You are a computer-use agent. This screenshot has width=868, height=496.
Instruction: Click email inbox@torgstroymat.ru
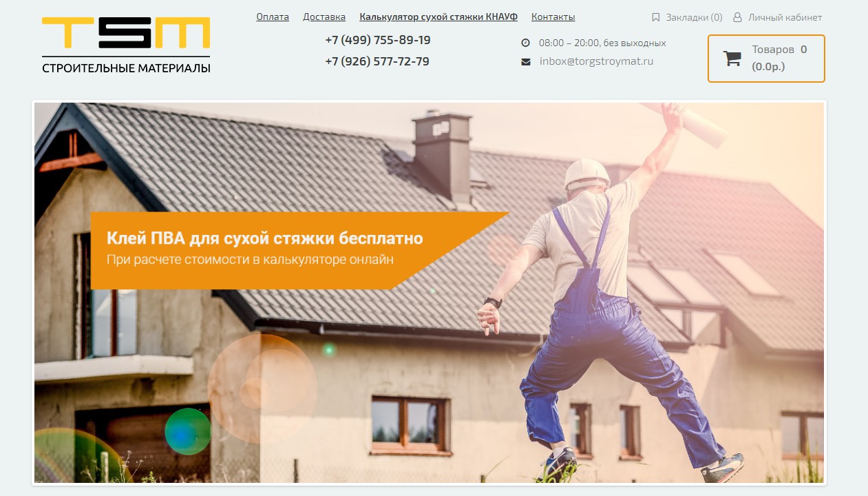596,61
